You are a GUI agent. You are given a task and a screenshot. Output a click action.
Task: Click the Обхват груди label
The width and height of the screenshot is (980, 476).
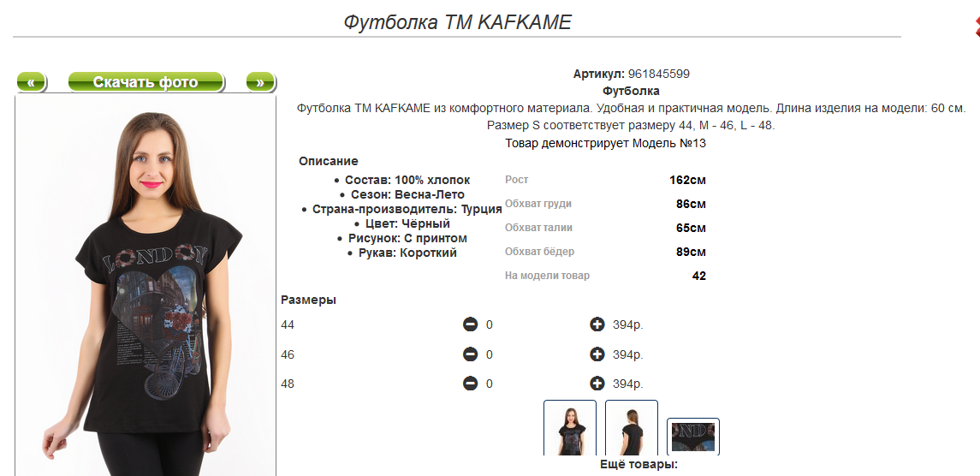538,204
